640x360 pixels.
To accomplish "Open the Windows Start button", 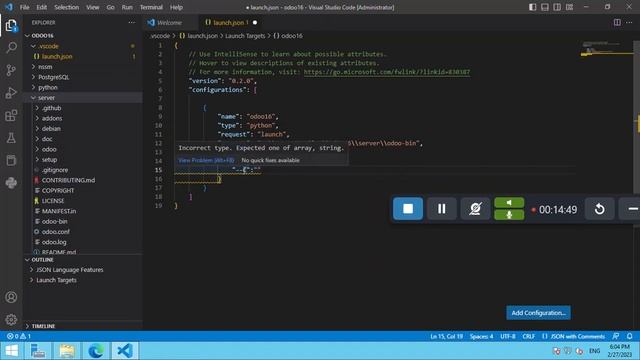I will point(11,351).
